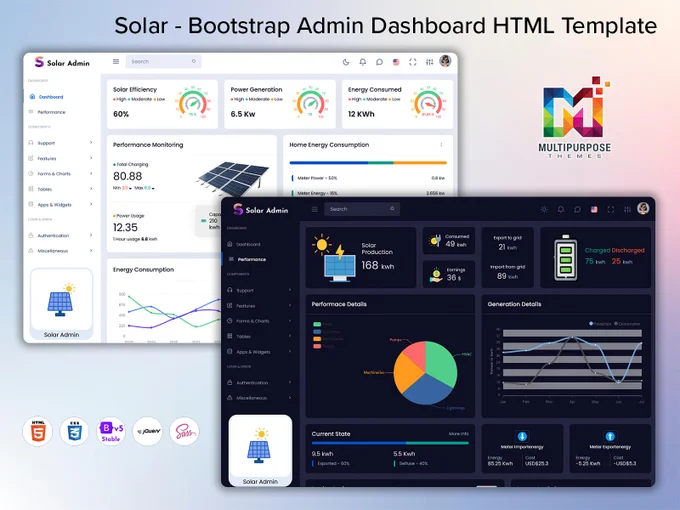
Task: Click the search magnifier icon in light dashboard
Action: [193, 62]
